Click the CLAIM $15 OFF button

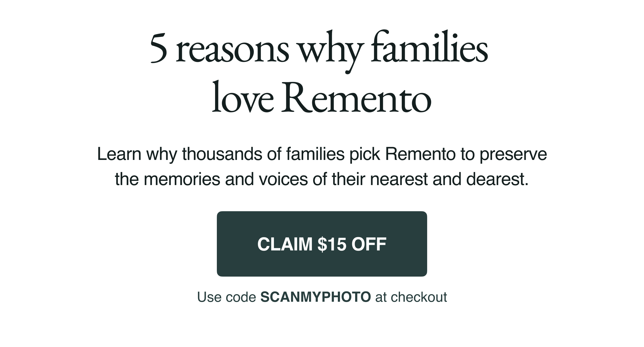pos(322,244)
